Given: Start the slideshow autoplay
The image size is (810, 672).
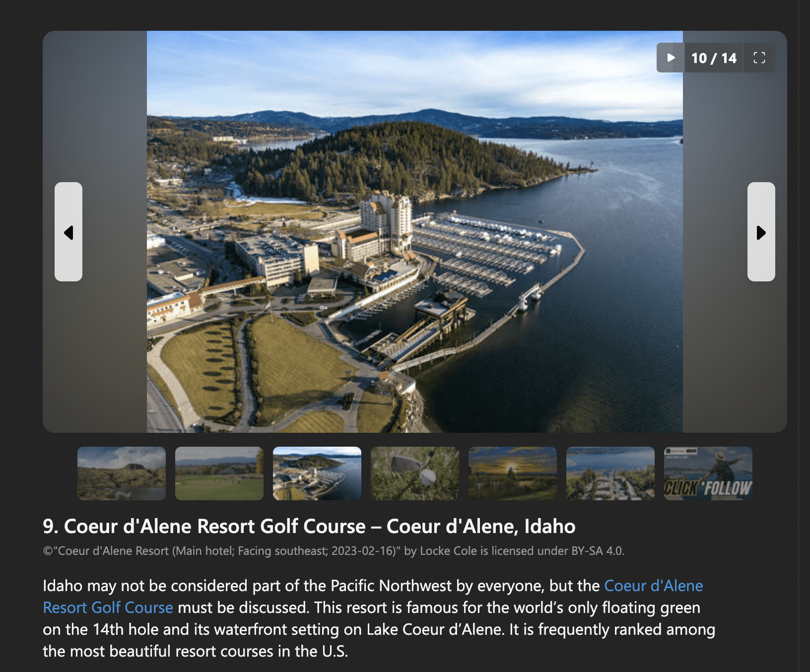Looking at the screenshot, I should pos(671,58).
